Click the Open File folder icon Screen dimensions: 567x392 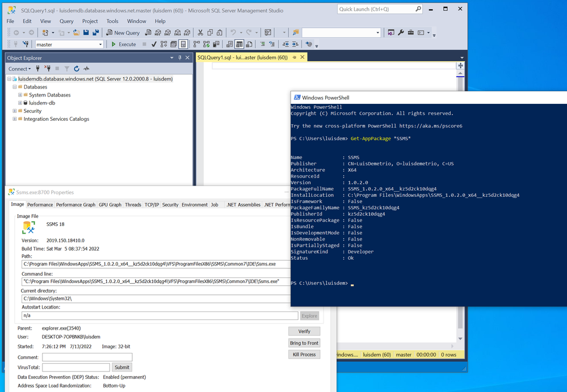(x=76, y=33)
